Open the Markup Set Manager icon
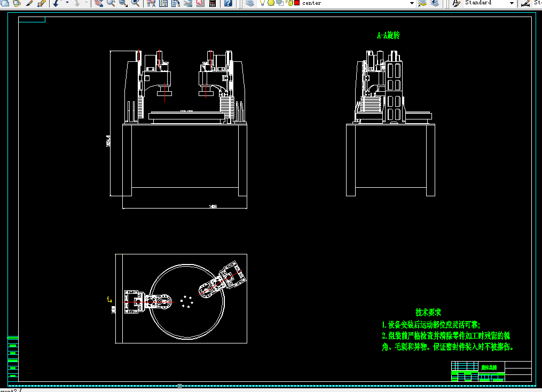This screenshot has height=392, width=542. [x=200, y=3]
